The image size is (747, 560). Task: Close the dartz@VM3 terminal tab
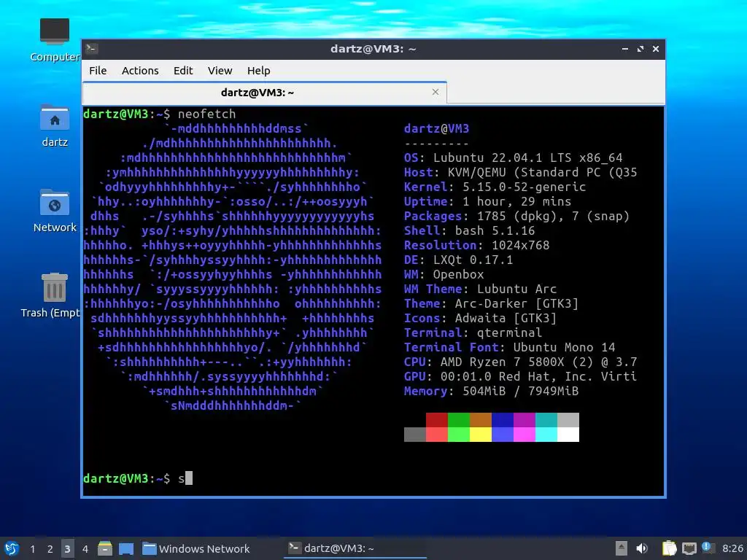click(435, 92)
